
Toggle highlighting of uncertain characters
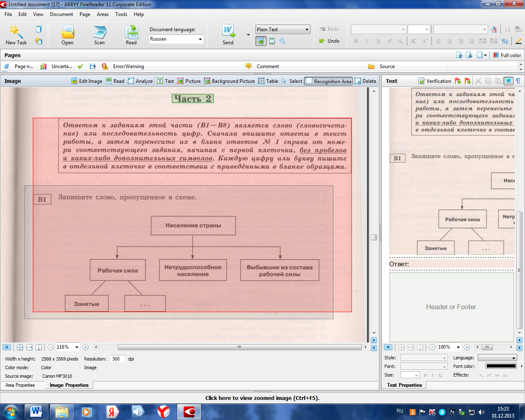pos(509,81)
